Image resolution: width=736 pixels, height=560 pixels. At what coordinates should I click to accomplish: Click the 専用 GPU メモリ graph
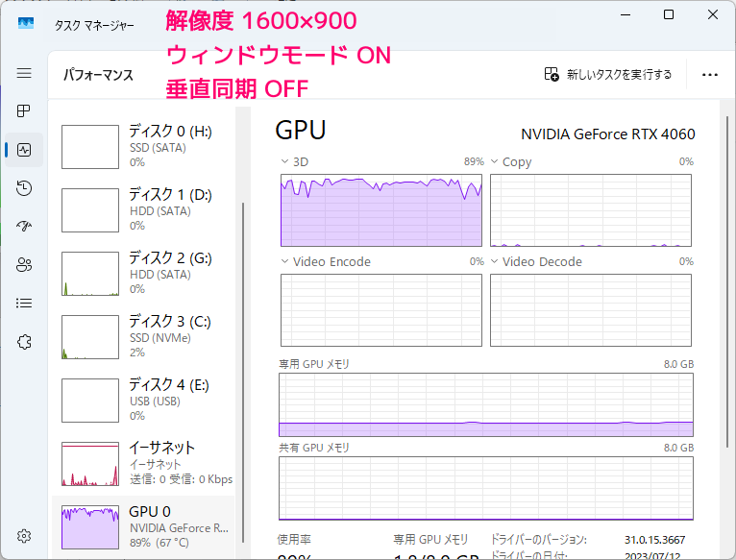[486, 405]
